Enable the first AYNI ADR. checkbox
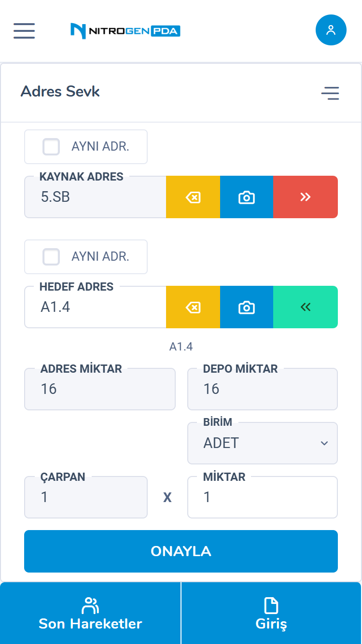Image resolution: width=362 pixels, height=644 pixels. pyautogui.click(x=51, y=147)
